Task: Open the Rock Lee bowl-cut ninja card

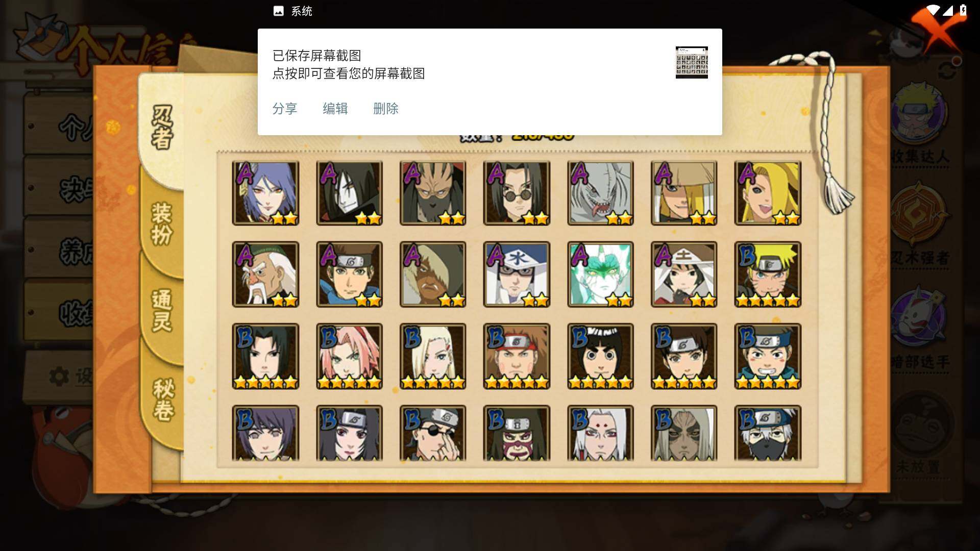Action: click(x=600, y=356)
